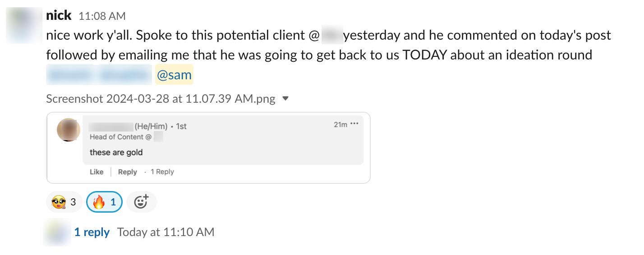
Task: Collapse the screenshot attachment with the arrow
Action: click(285, 99)
